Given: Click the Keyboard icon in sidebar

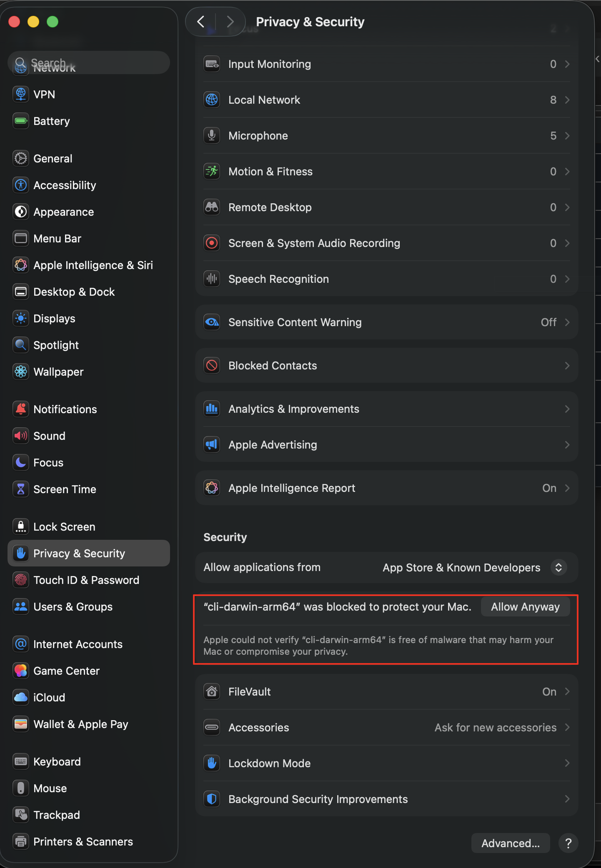Looking at the screenshot, I should click(x=20, y=761).
